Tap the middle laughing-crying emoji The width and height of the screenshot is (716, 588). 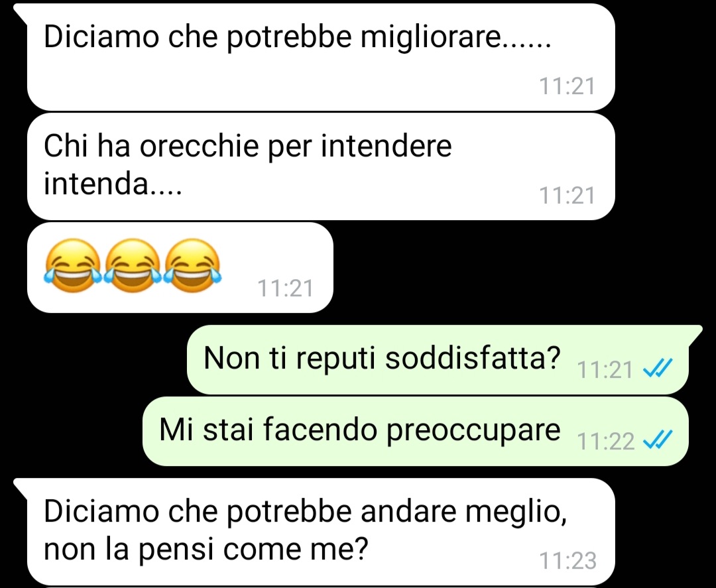(133, 265)
